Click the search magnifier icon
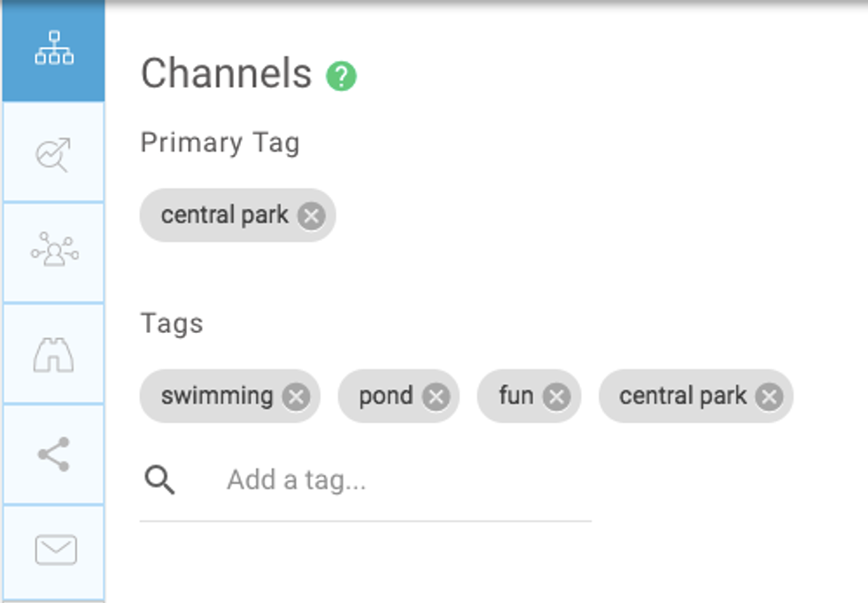The height and width of the screenshot is (603, 868). pos(160,480)
